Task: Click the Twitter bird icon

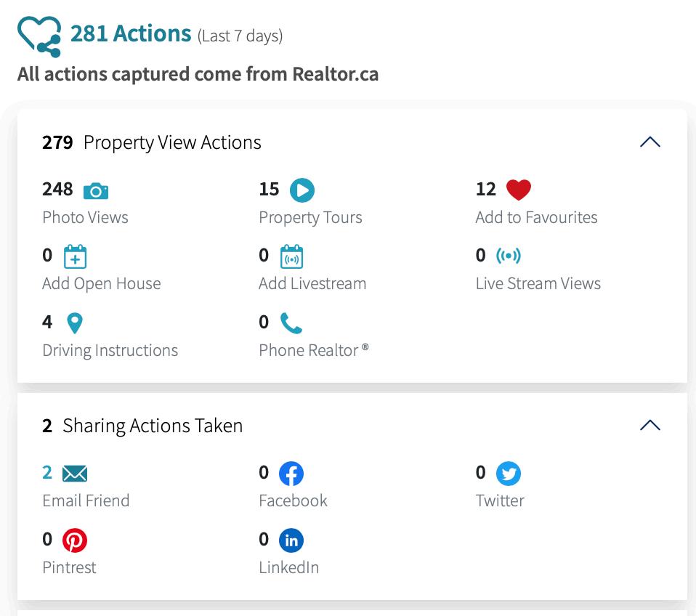Action: (509, 474)
